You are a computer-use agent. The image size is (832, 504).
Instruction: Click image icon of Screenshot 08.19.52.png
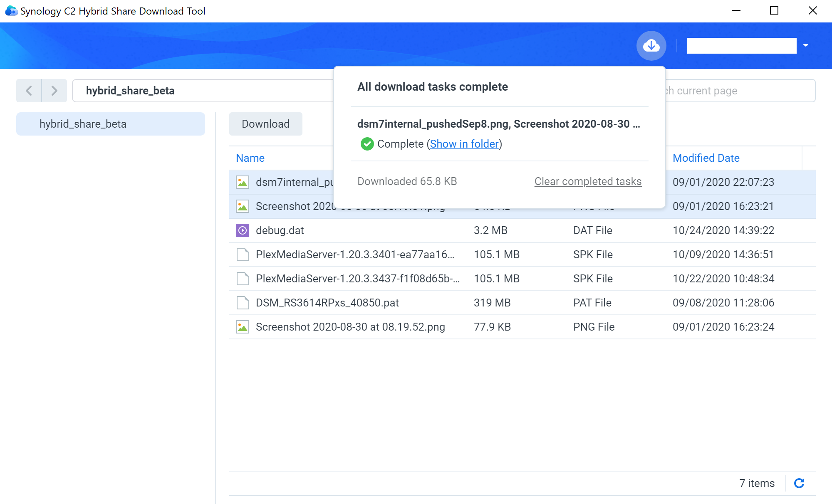click(243, 327)
